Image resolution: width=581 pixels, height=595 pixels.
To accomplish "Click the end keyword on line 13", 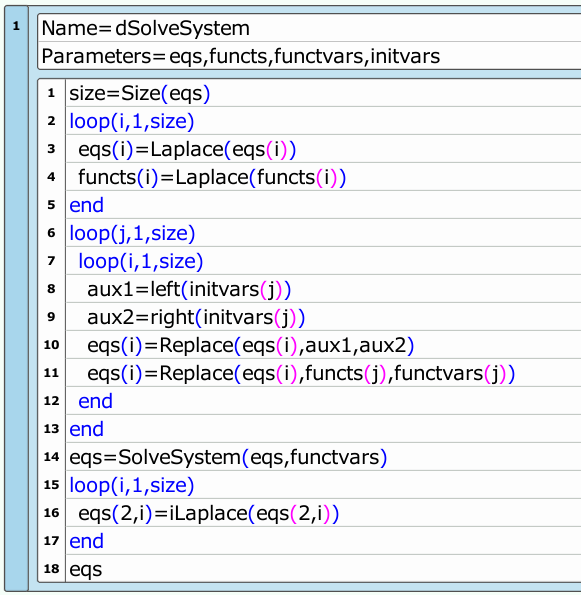I will [87, 429].
